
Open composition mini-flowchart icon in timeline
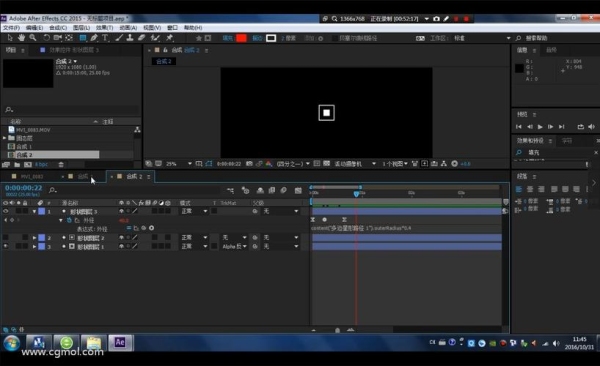click(x=230, y=190)
